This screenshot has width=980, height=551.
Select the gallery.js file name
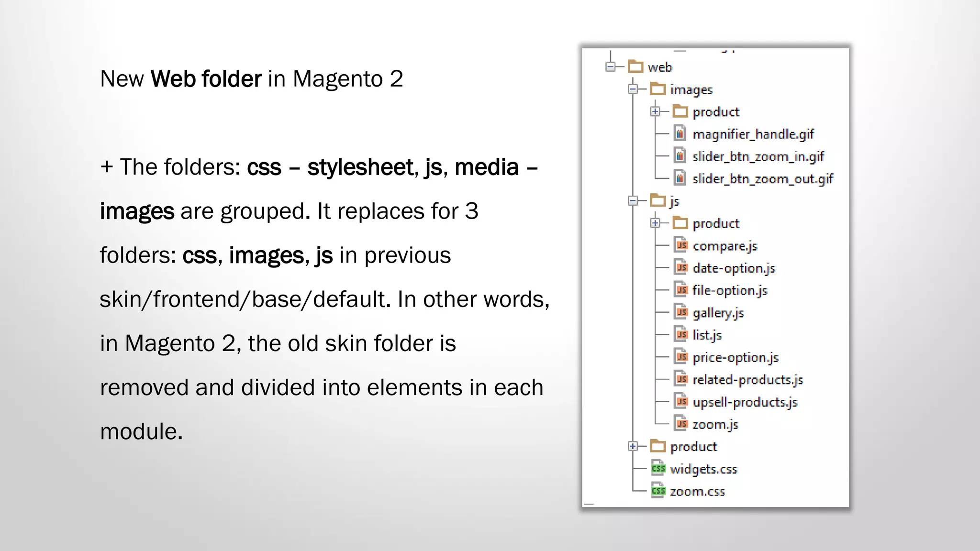point(718,313)
